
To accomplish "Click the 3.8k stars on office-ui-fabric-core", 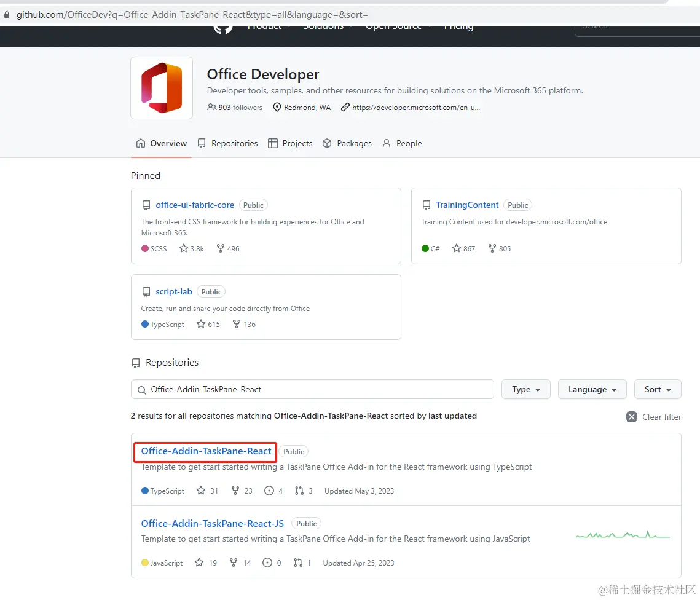I will point(192,248).
